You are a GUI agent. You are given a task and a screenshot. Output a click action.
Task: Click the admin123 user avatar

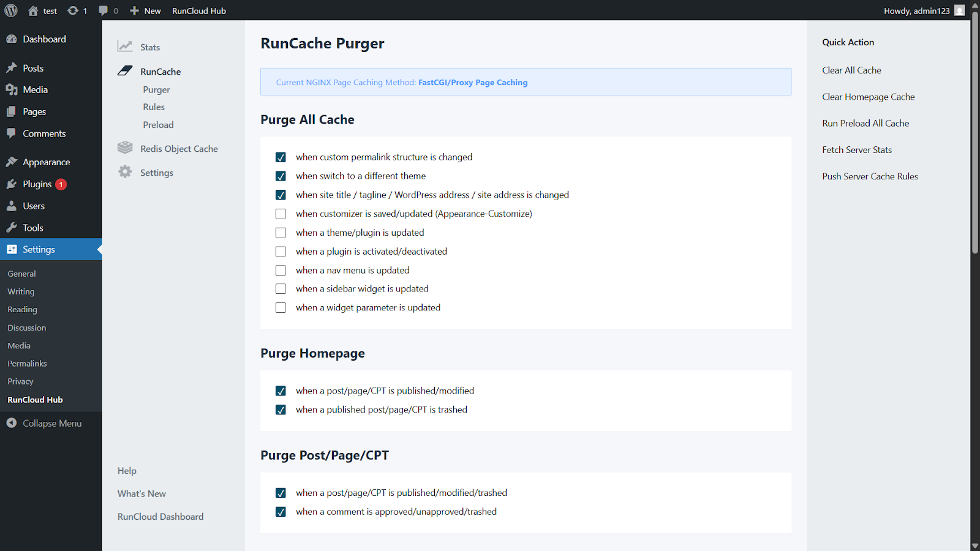[x=959, y=10]
